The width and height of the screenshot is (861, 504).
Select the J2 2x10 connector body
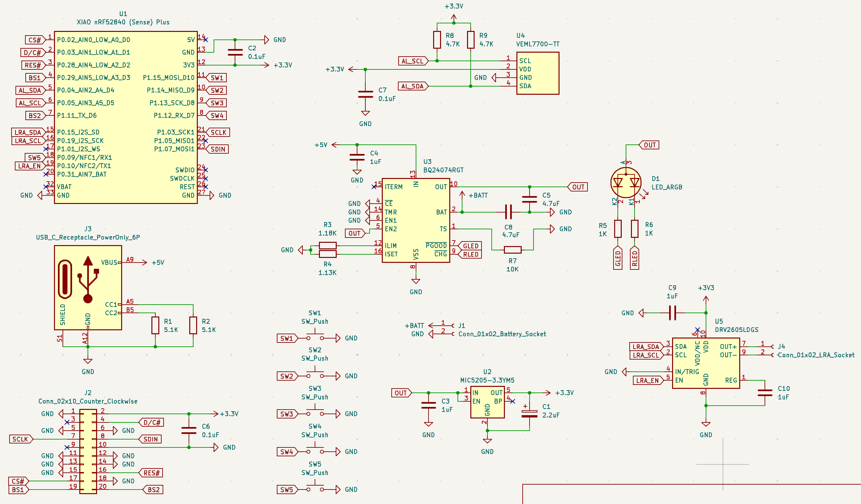pos(88,451)
